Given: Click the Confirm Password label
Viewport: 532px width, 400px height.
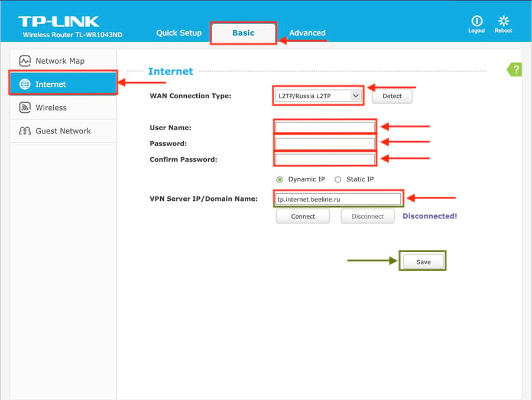Looking at the screenshot, I should [184, 160].
